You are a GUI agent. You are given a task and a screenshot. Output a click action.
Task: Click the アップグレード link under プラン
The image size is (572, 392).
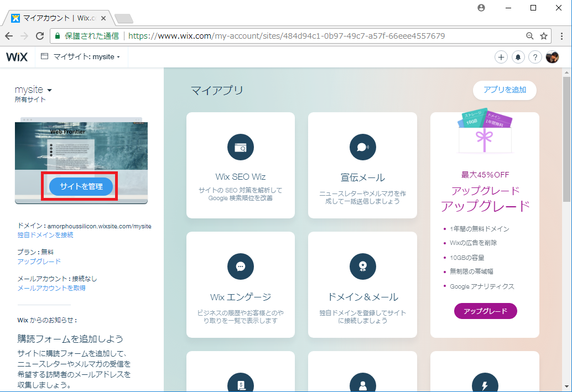coord(39,262)
